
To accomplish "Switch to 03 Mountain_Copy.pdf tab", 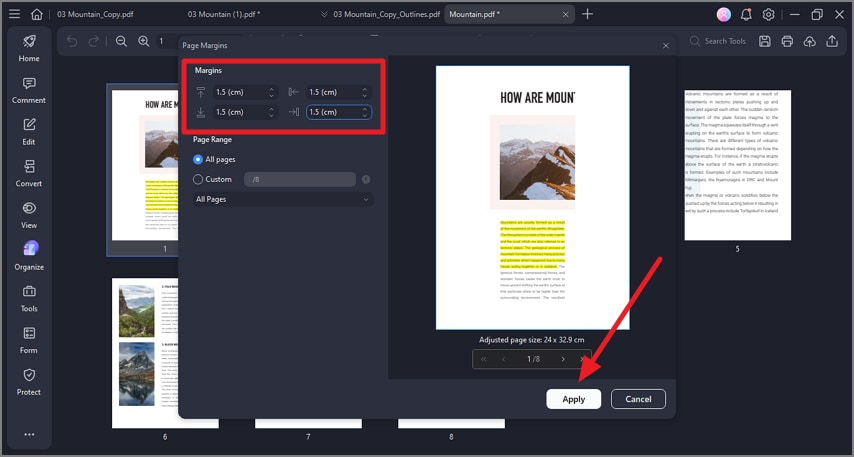I will pyautogui.click(x=95, y=14).
